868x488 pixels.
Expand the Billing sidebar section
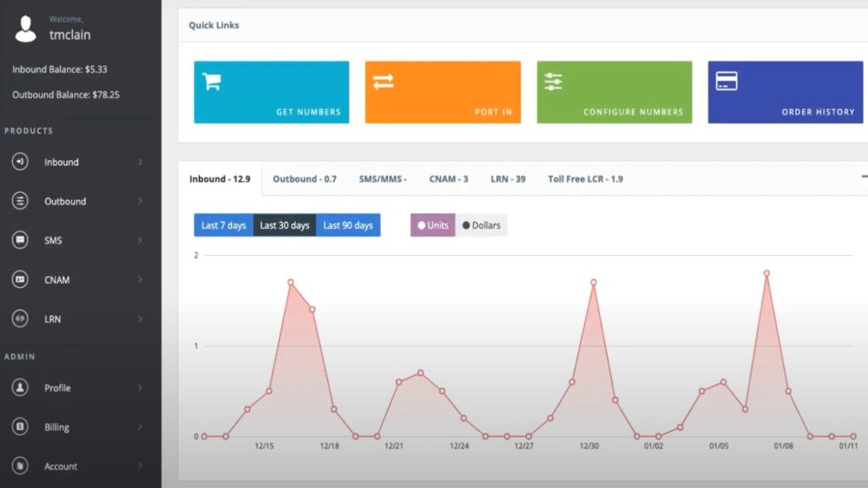pos(57,427)
